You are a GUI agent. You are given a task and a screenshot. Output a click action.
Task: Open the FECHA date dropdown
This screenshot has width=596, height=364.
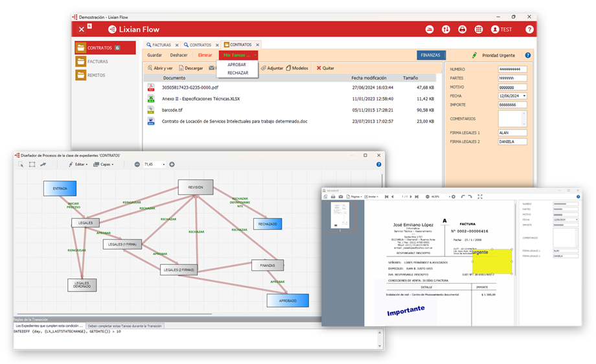pos(525,96)
